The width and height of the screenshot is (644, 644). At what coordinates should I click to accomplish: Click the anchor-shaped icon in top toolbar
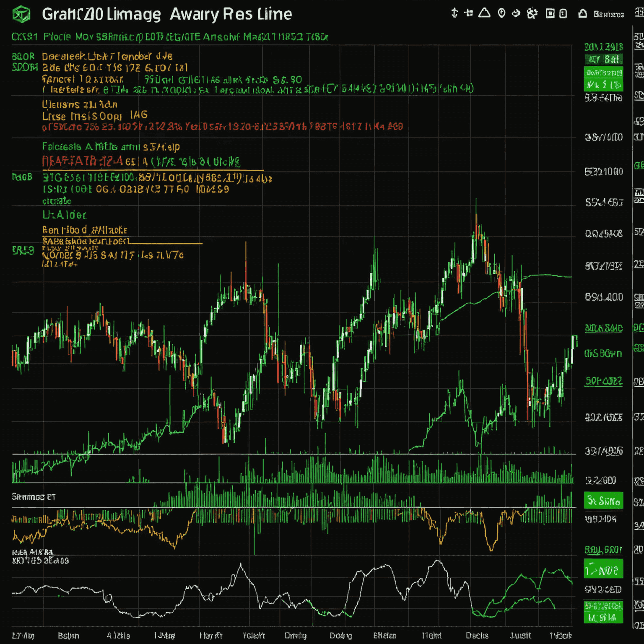pyautogui.click(x=454, y=13)
